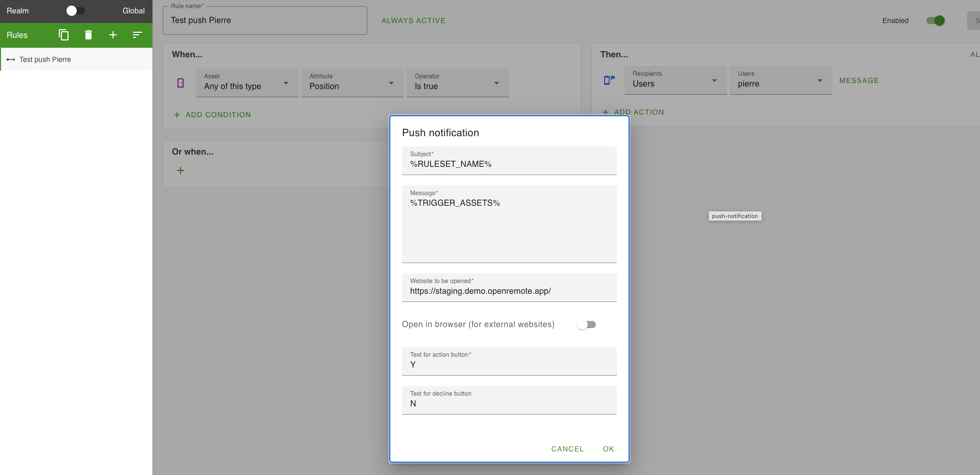Click the asset icon beside the When condition
Screen dimensions: 980x475
click(181, 82)
